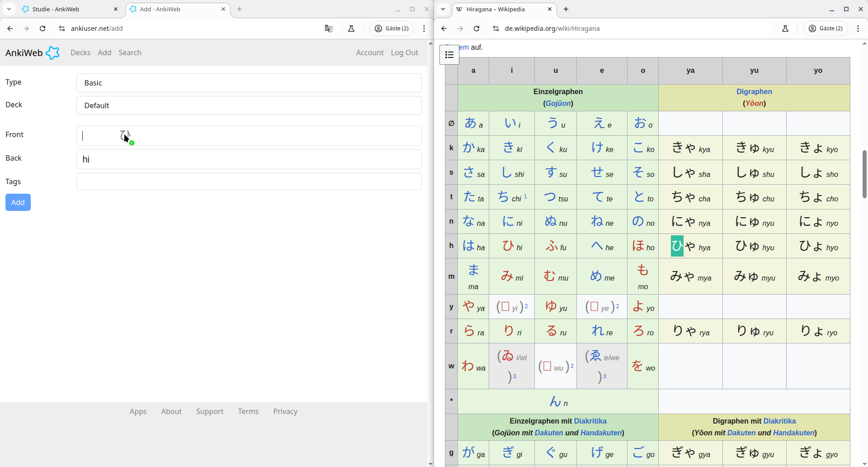Open Digraphen link in table header

754,91
